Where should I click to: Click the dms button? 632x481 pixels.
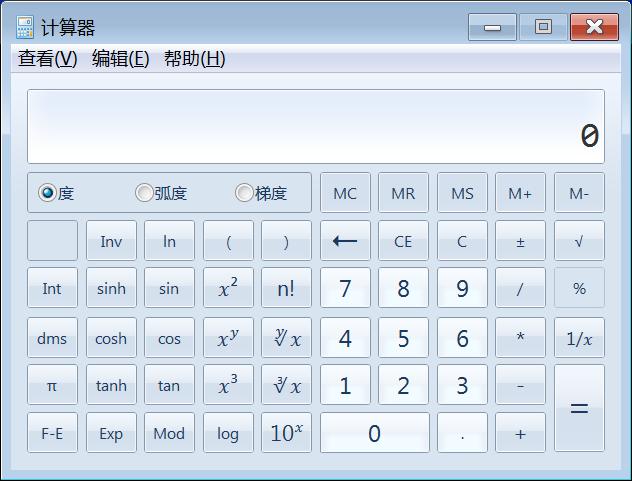(52, 337)
